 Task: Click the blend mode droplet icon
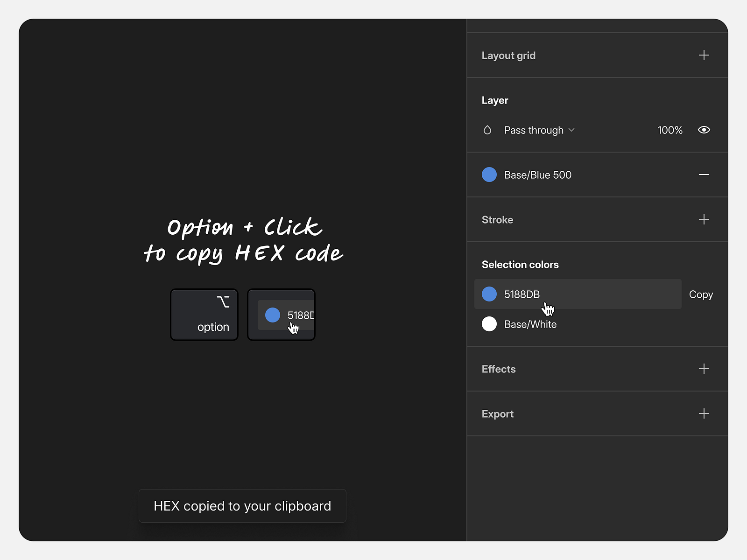[487, 130]
